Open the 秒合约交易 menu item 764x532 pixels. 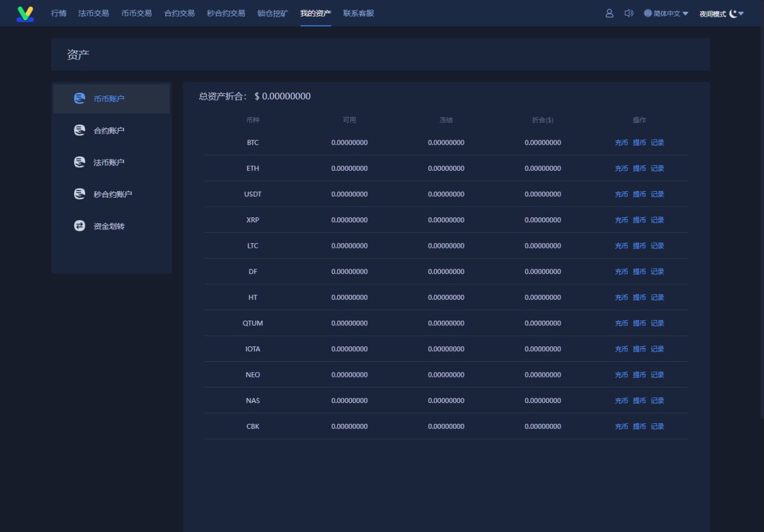coord(226,13)
